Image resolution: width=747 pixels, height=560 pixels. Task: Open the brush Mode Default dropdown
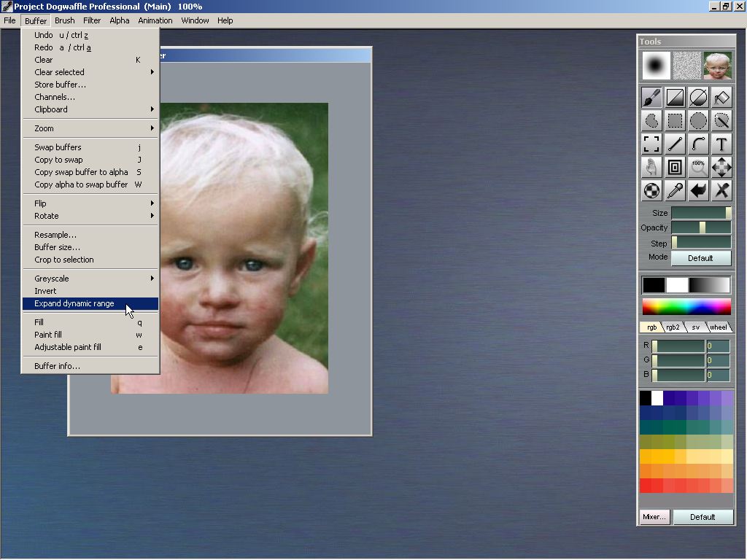coord(700,258)
